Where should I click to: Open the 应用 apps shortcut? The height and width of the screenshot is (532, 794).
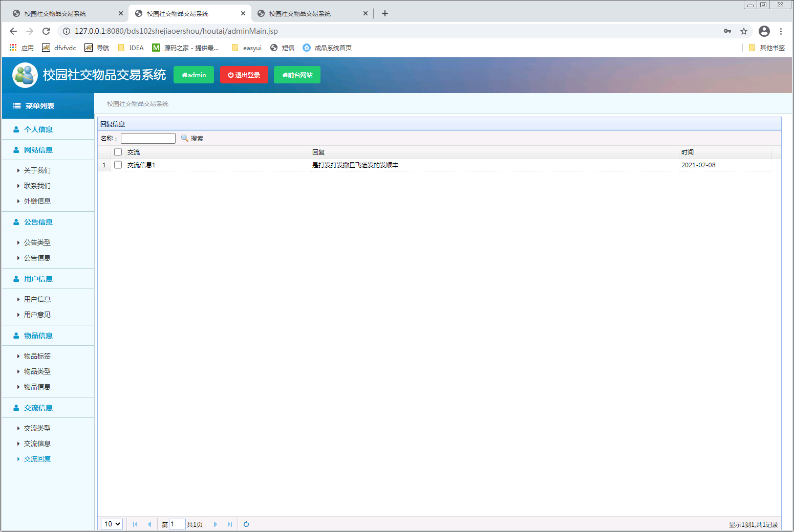(22, 48)
